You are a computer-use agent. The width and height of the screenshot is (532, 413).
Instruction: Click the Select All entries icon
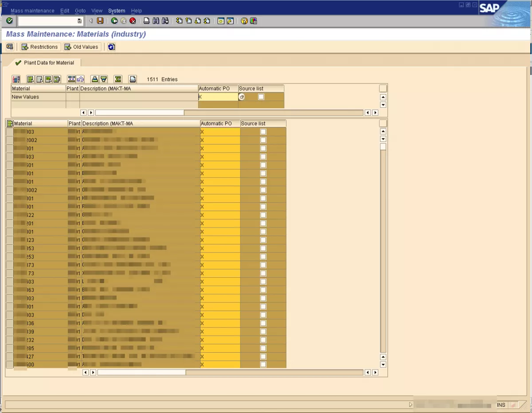coord(31,79)
